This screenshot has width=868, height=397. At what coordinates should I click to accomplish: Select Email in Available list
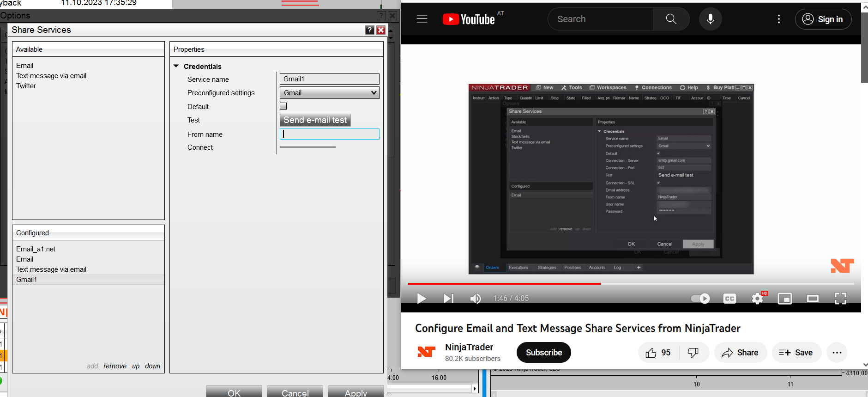[x=25, y=66]
